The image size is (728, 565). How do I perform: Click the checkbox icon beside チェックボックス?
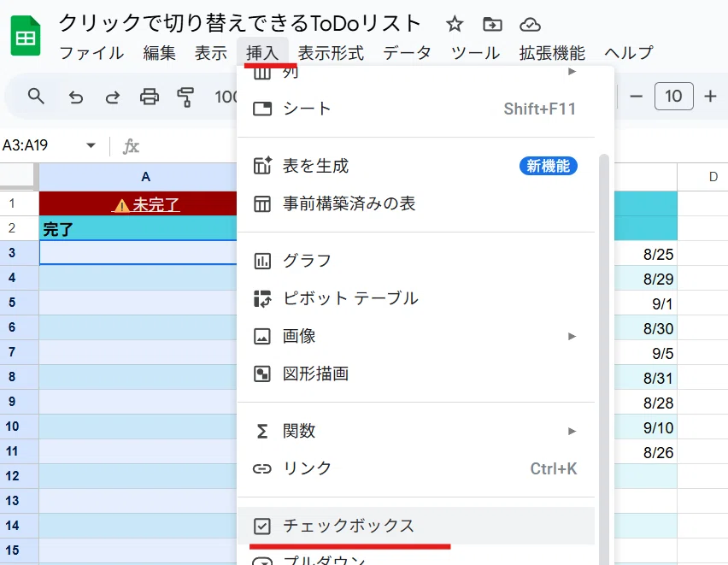[x=261, y=526]
